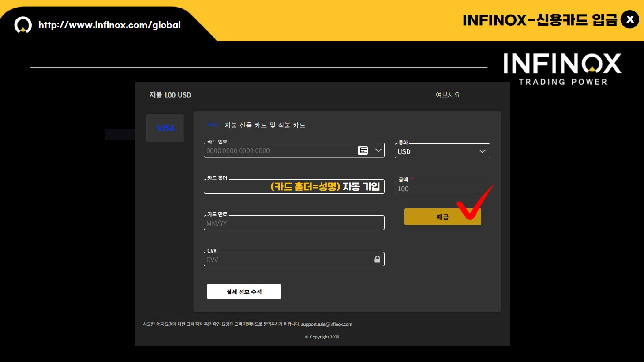
Task: Focus the MM/YY card expiry field
Action: [294, 223]
